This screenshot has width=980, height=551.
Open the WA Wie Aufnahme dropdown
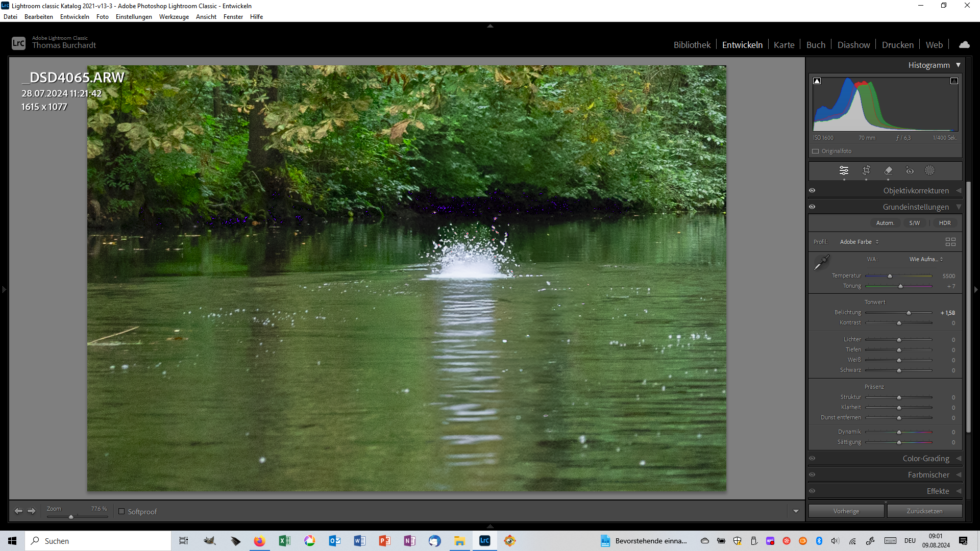click(926, 259)
